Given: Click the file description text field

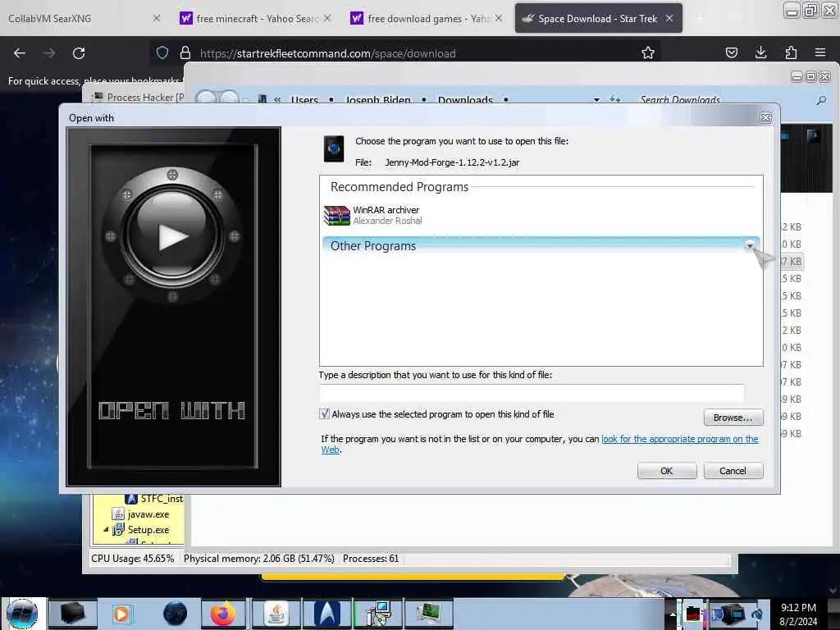Looking at the screenshot, I should (532, 393).
